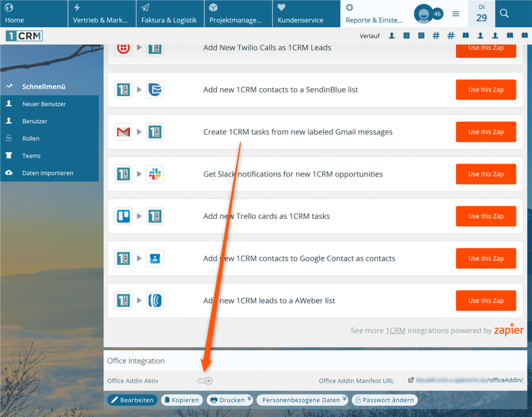Click external link icon beside manifest URL
Viewport: 532px width, 417px height.
coord(411,380)
